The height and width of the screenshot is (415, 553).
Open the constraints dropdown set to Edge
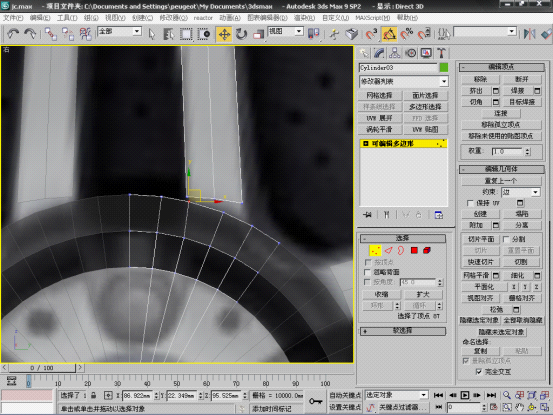tap(521, 192)
